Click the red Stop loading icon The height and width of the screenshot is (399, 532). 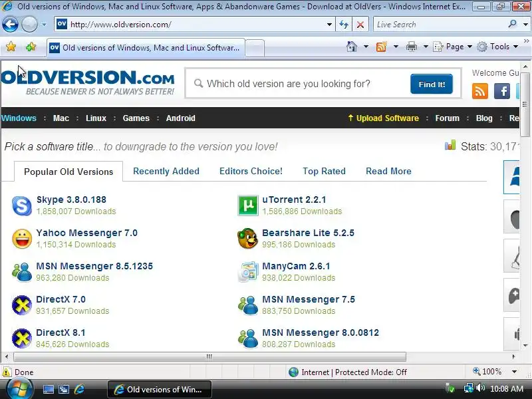[x=360, y=25]
